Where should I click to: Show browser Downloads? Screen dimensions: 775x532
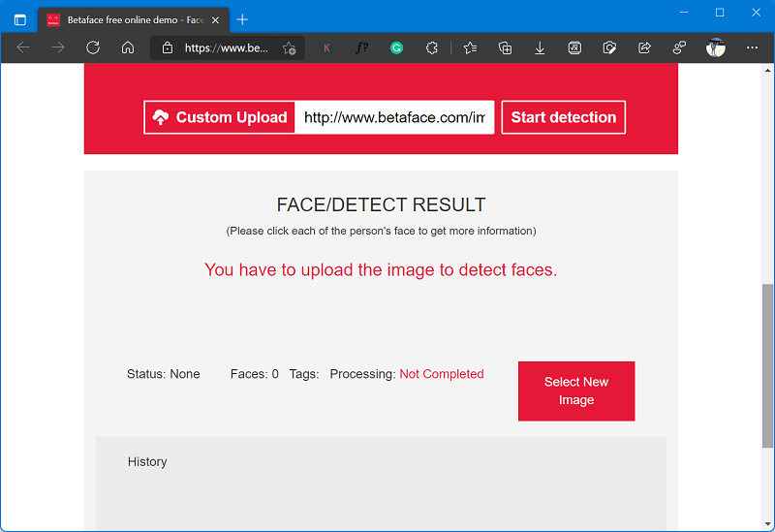tap(540, 47)
